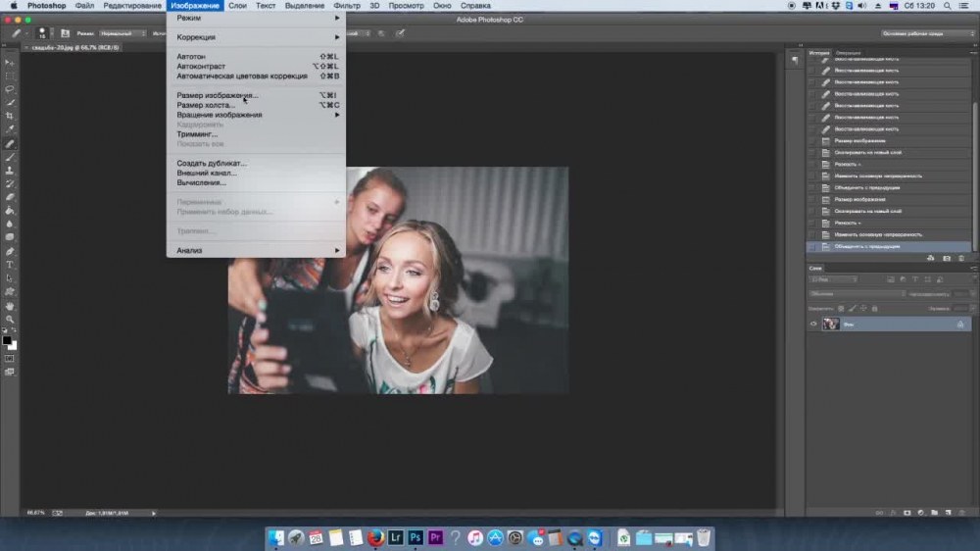Activate the Zoom tool

[10, 320]
